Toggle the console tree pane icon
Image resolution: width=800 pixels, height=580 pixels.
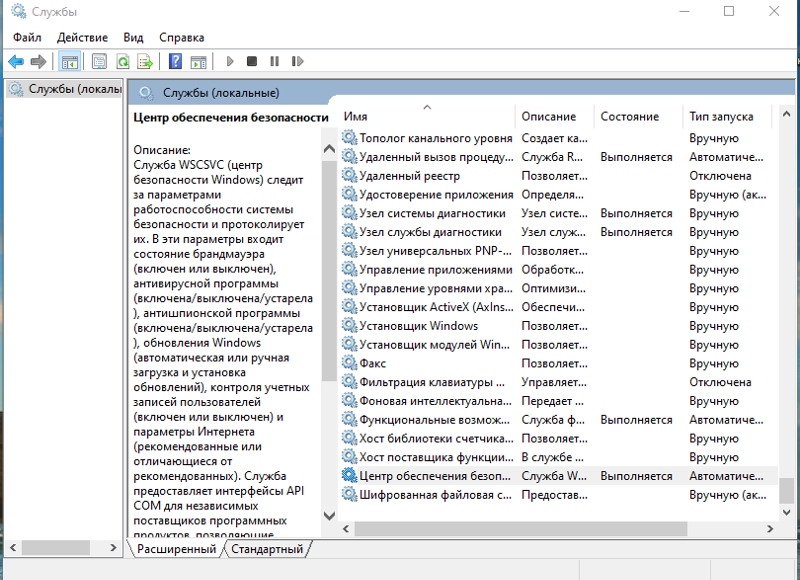pyautogui.click(x=70, y=62)
